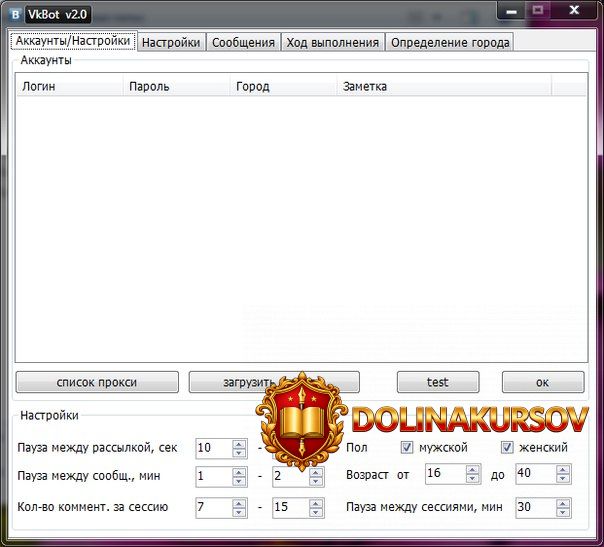Click the Заметка column header
This screenshot has width=604, height=547.
pos(444,86)
